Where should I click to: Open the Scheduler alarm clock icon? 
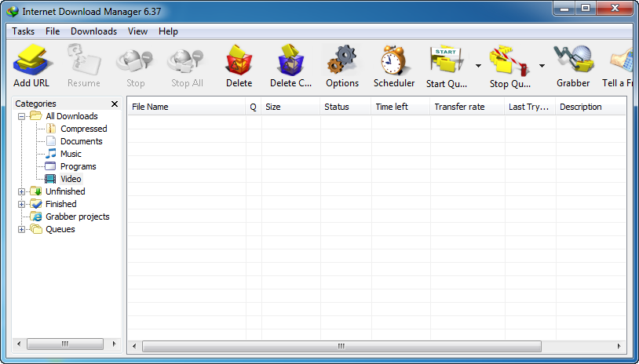pyautogui.click(x=393, y=60)
